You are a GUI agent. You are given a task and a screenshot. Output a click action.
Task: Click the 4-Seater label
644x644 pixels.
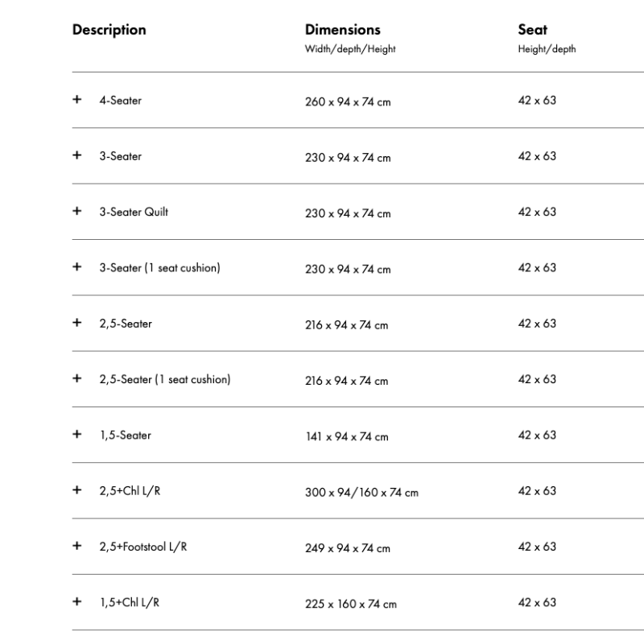coord(120,101)
